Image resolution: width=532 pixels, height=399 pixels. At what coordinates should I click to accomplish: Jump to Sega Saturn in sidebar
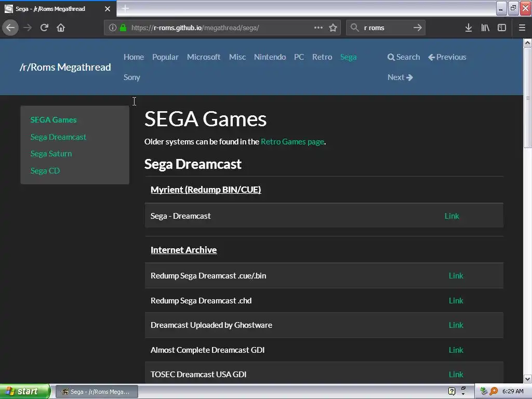[x=51, y=154]
